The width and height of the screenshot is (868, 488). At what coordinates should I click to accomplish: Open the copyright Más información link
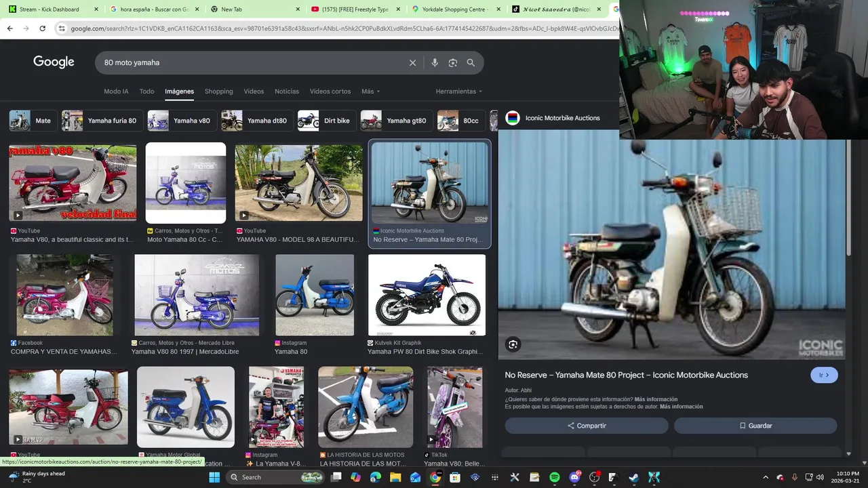[681, 407]
